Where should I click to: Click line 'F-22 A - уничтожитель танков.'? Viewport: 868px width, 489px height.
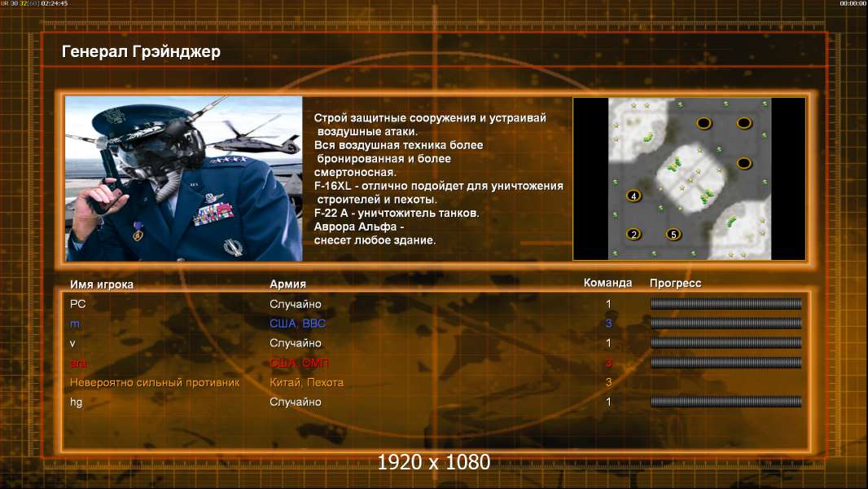pyautogui.click(x=397, y=214)
